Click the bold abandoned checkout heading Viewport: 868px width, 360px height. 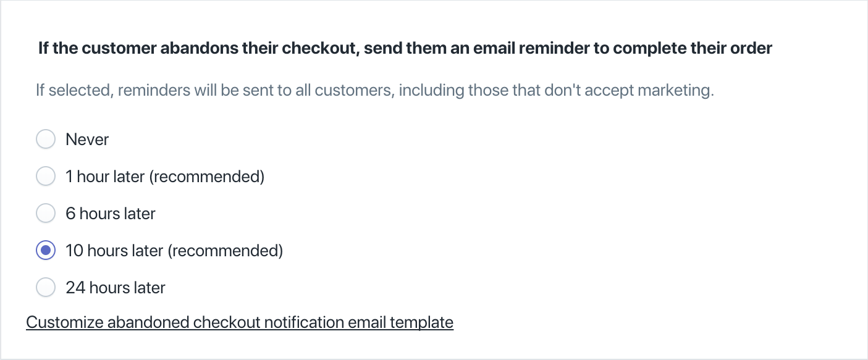click(x=405, y=48)
